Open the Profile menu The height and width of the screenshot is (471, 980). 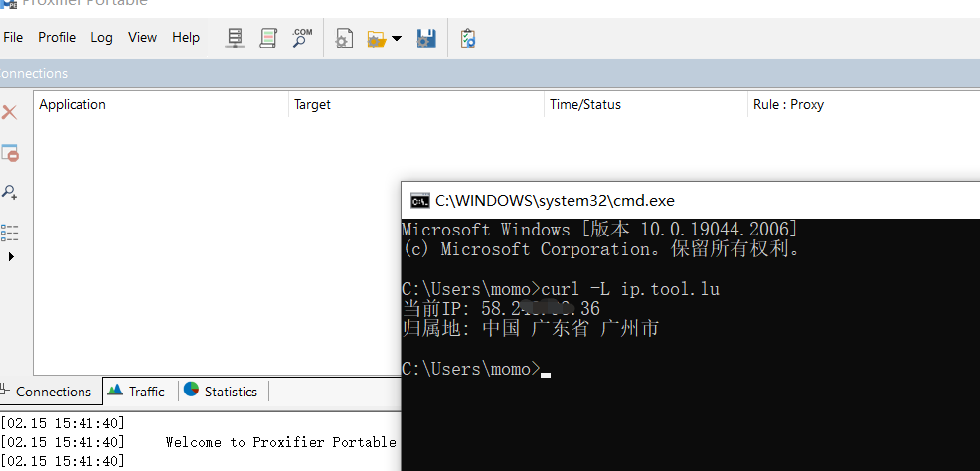tap(57, 37)
